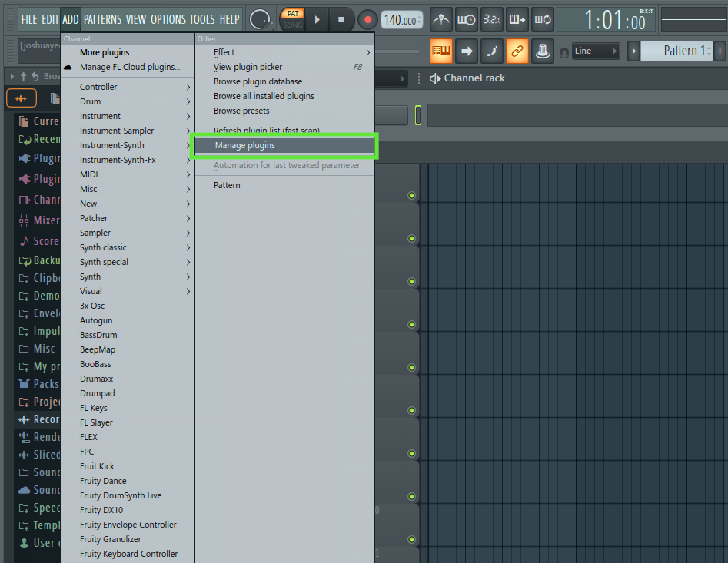Choose Pattern from Other menu
Image resolution: width=728 pixels, height=563 pixels.
(x=284, y=186)
